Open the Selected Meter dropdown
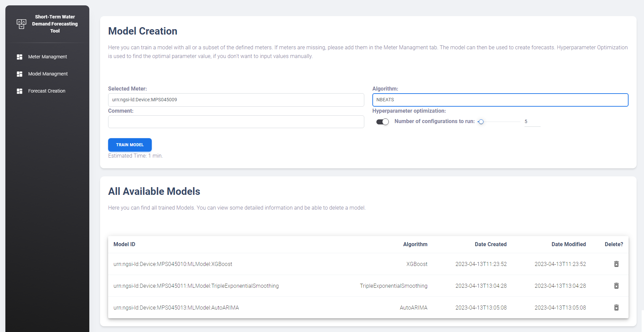 coord(236,100)
